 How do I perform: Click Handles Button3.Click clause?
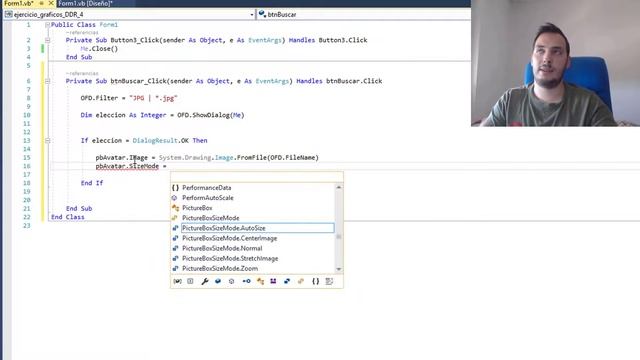pyautogui.click(x=328, y=40)
